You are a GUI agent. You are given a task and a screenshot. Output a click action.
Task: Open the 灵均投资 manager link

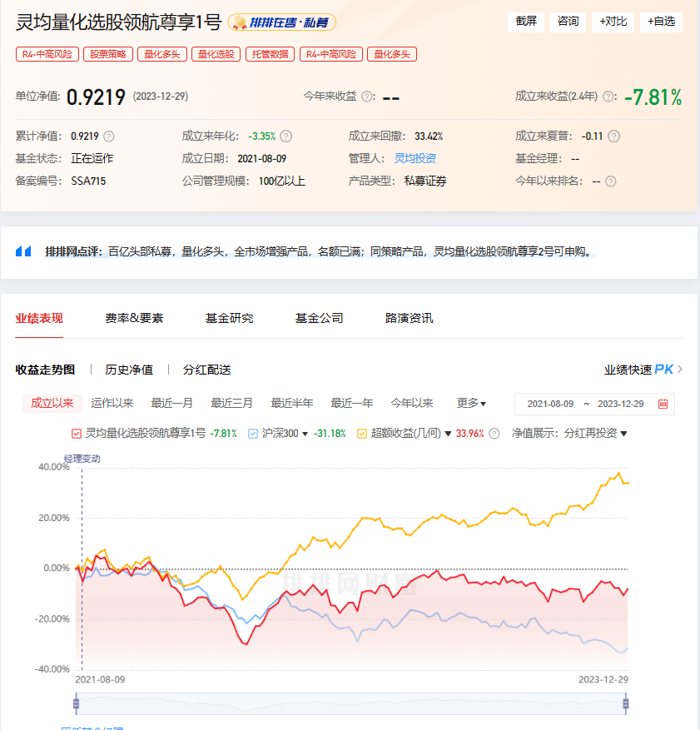415,159
